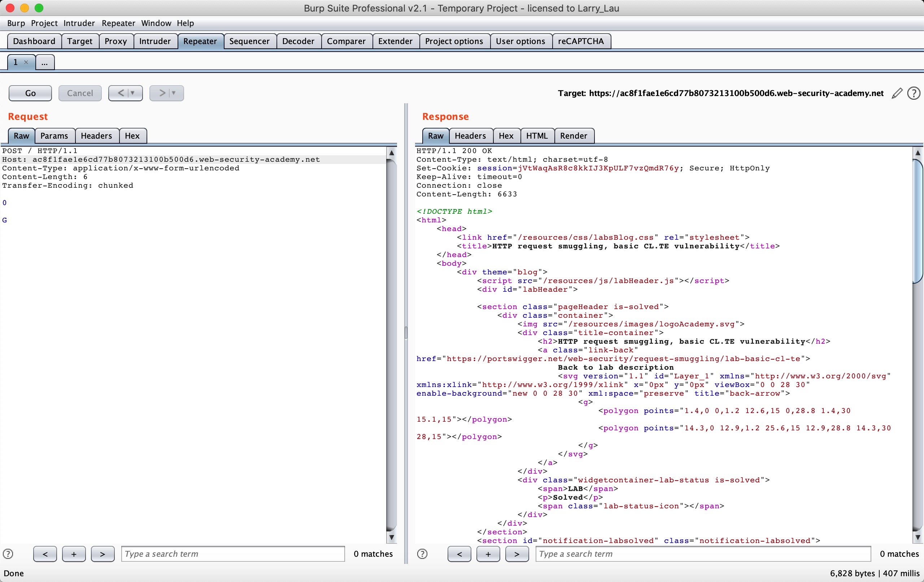Click the request search term field
Image resolution: width=924 pixels, height=582 pixels.
[x=233, y=553]
